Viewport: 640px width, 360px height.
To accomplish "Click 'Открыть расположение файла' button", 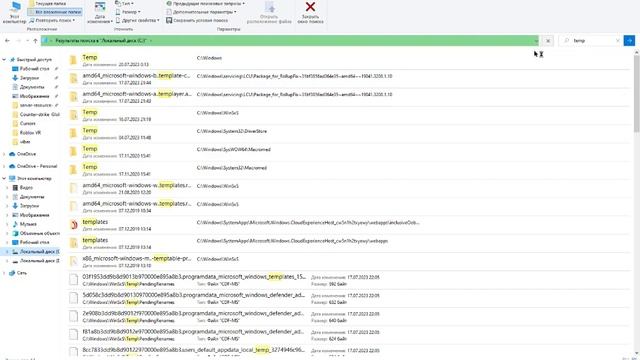I will tap(269, 12).
